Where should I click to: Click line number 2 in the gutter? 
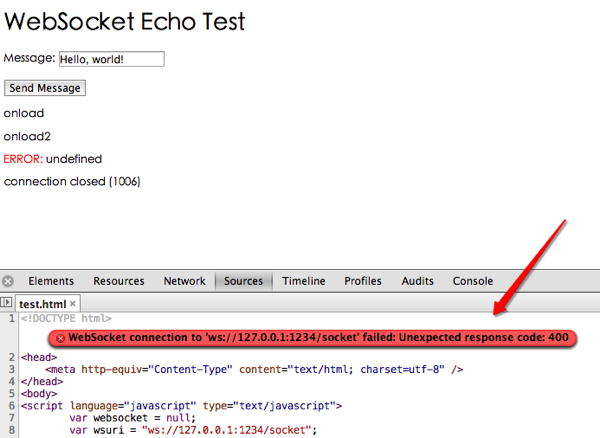[11, 357]
